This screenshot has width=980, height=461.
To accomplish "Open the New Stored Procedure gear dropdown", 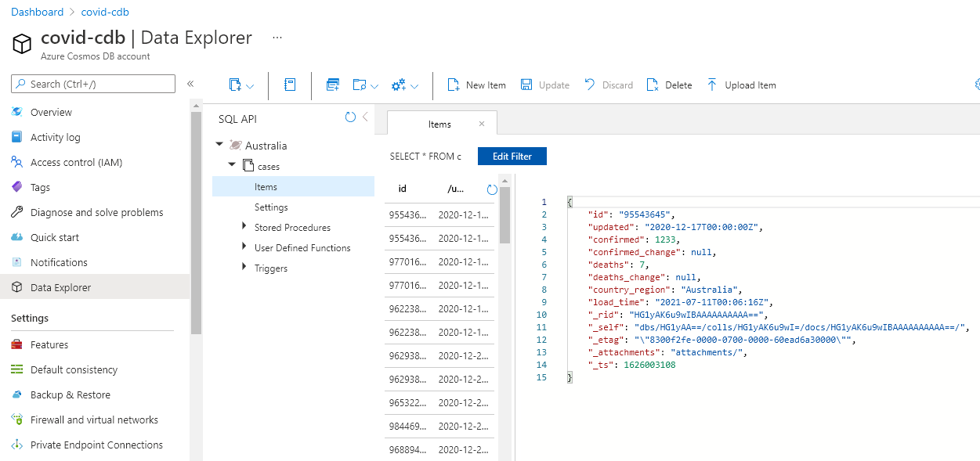I will [405, 85].
